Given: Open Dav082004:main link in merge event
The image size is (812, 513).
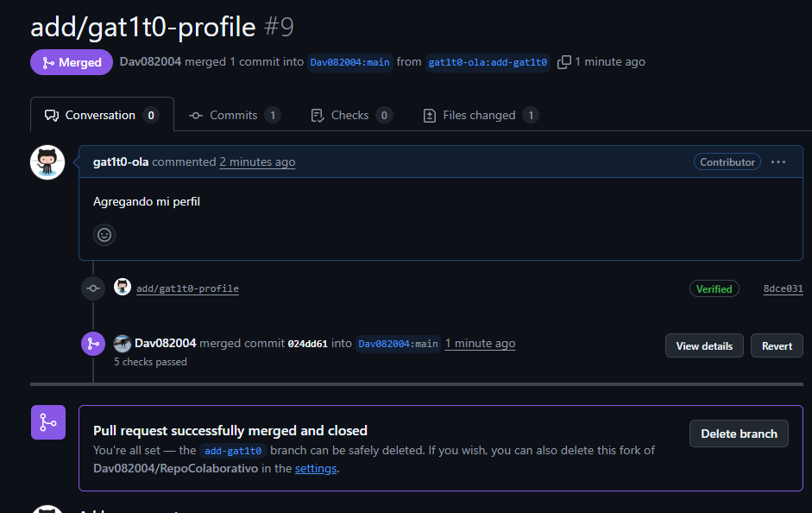Looking at the screenshot, I should coord(398,344).
